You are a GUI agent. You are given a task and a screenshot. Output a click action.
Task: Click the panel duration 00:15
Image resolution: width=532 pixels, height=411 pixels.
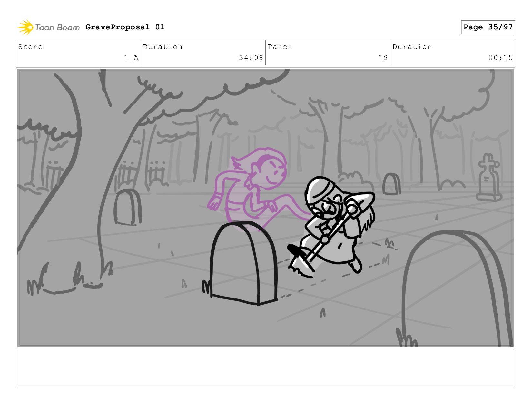coord(500,58)
